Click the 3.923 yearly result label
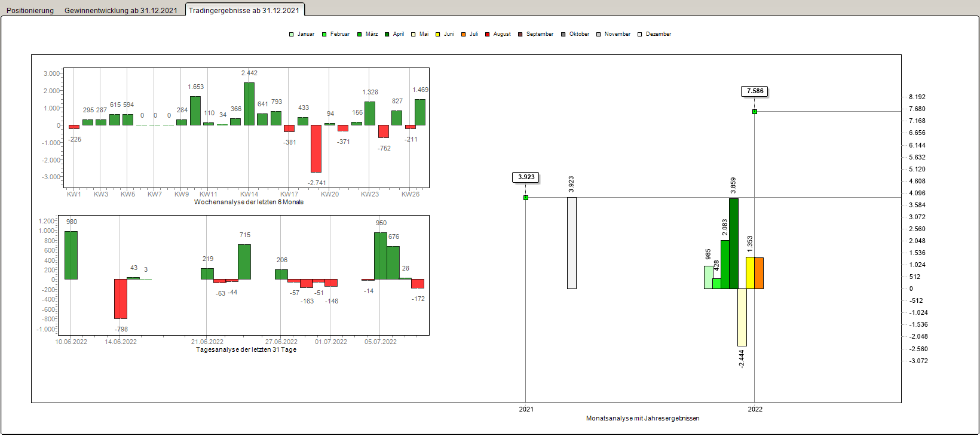Image resolution: width=980 pixels, height=436 pixels. pos(526,177)
